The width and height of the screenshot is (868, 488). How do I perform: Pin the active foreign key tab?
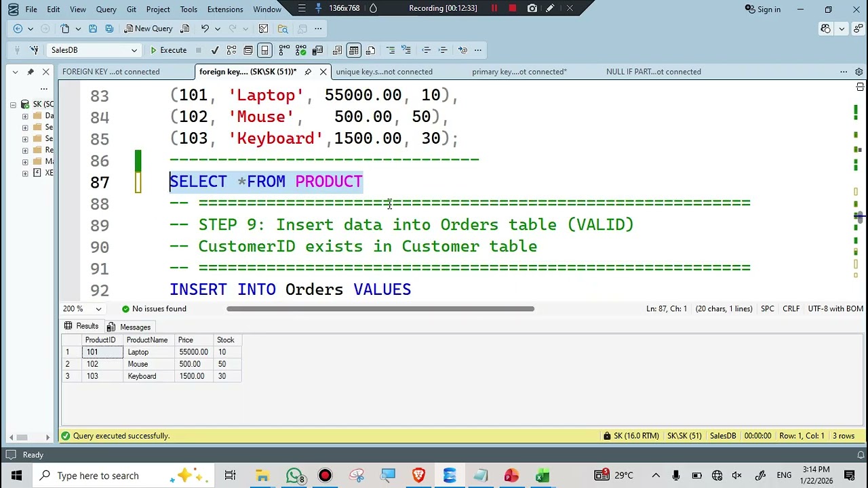(x=308, y=72)
